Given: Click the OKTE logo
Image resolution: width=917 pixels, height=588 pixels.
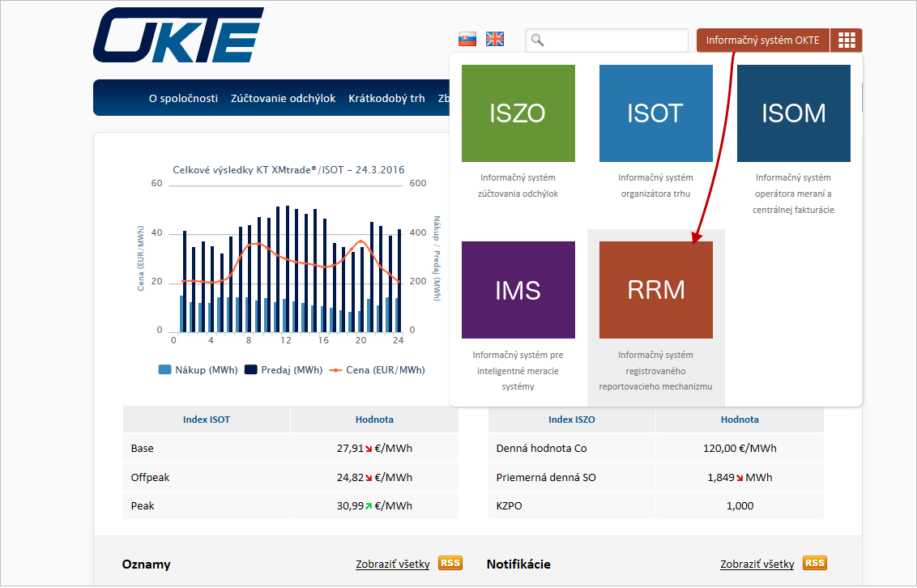Looking at the screenshot, I should click(x=178, y=35).
